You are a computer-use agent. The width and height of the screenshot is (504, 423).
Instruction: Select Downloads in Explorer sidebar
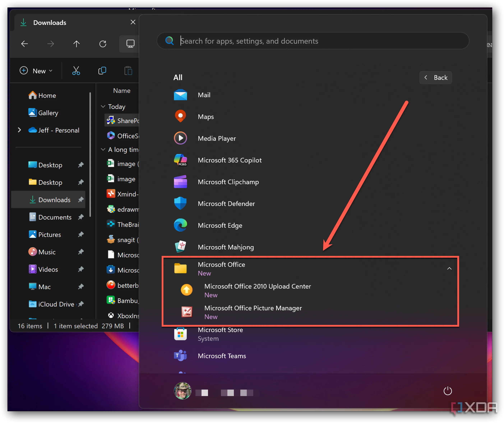coord(48,200)
